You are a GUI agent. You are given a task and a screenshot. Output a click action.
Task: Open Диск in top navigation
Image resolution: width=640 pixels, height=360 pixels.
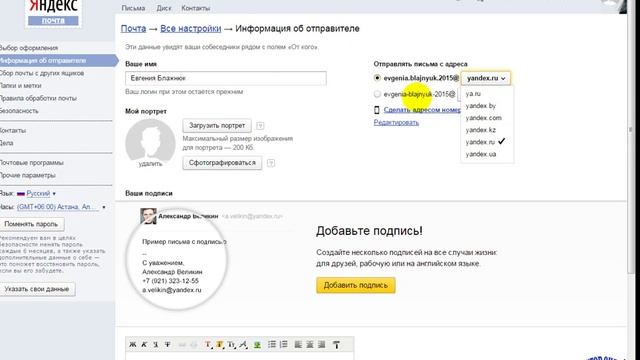tap(164, 8)
